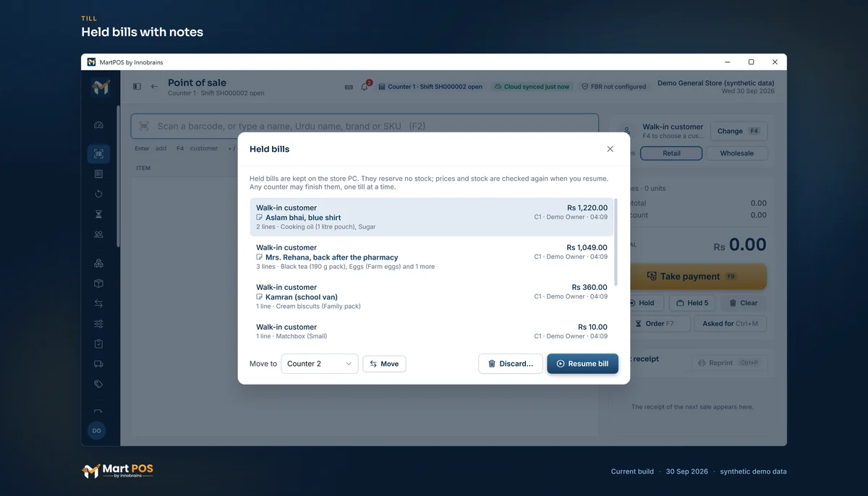Select the Matchbox (Small) held bill
Screen dimensions: 868x496
pyautogui.click(x=432, y=331)
